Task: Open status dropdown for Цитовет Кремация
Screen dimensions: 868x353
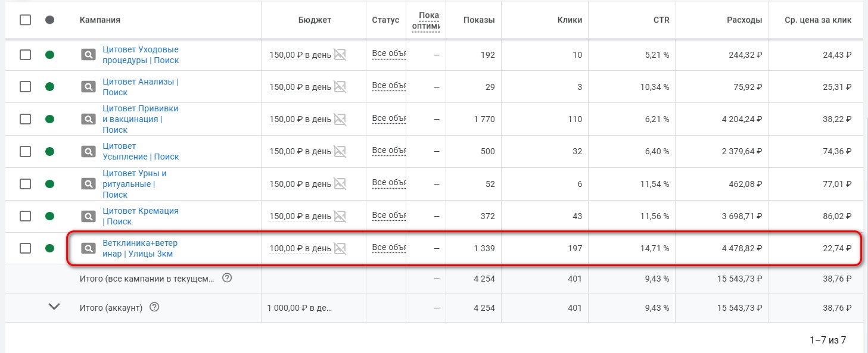Action: click(x=388, y=215)
